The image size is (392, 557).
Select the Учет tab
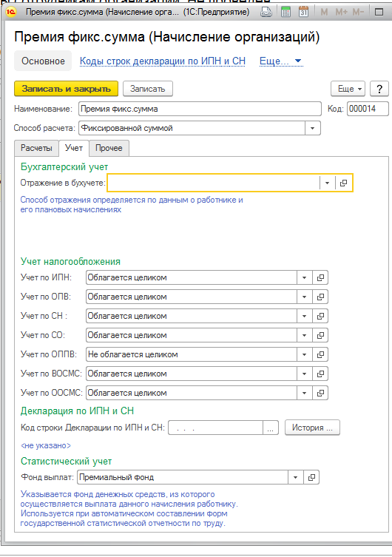pyautogui.click(x=73, y=148)
